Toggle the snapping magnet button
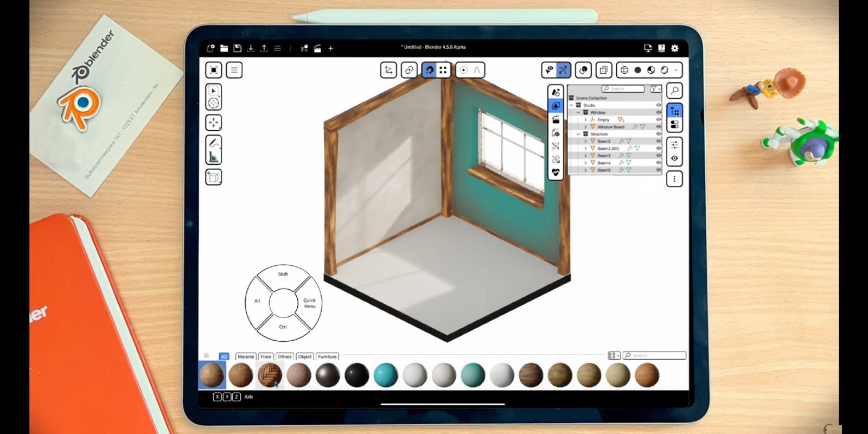Screen dimensions: 868x434 coord(429,70)
